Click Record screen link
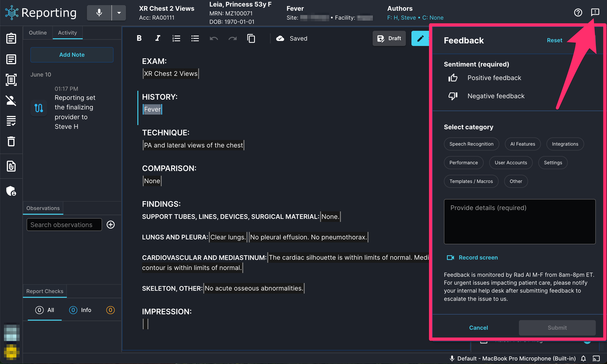 (472, 257)
